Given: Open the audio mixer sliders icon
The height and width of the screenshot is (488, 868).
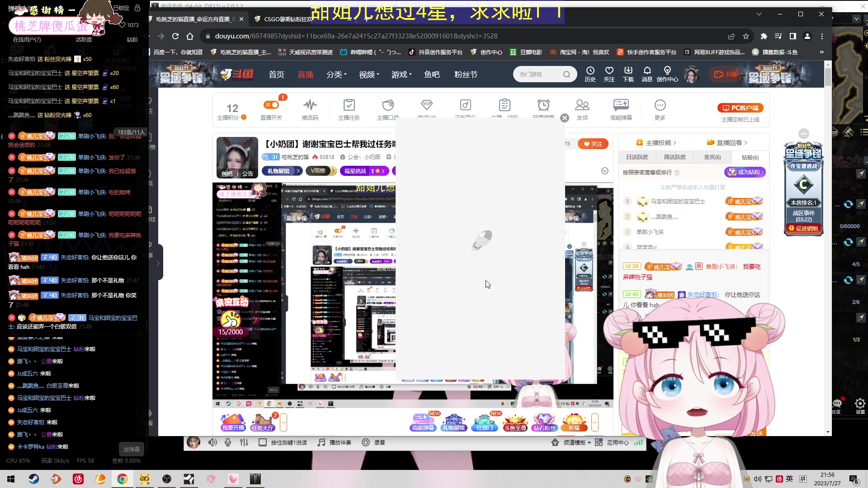Looking at the screenshot, I should tap(244, 442).
